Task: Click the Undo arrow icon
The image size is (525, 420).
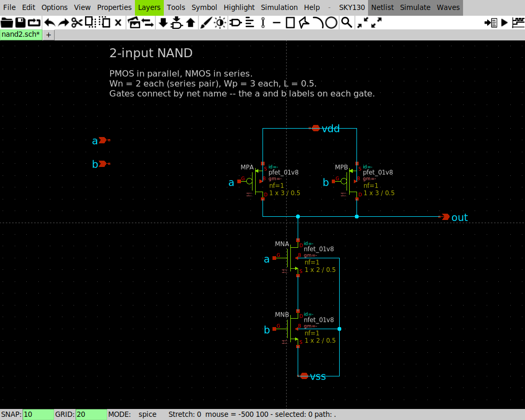Action: click(49, 23)
